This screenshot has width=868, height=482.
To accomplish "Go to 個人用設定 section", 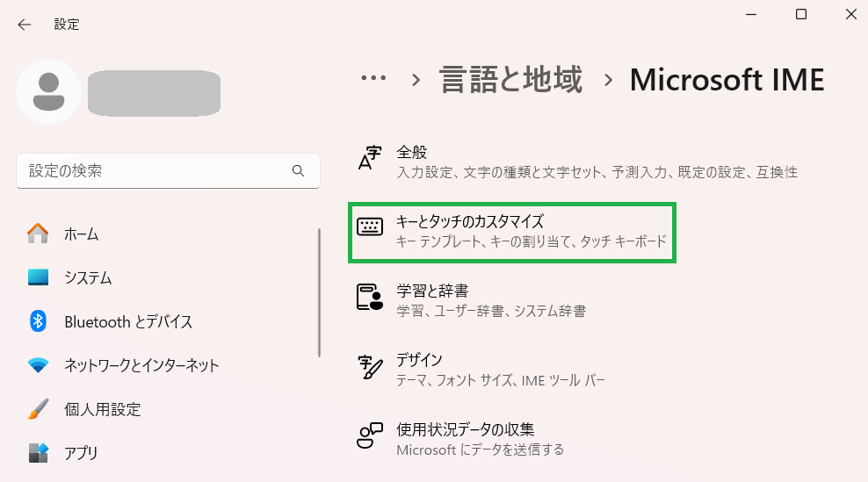I will point(102,409).
